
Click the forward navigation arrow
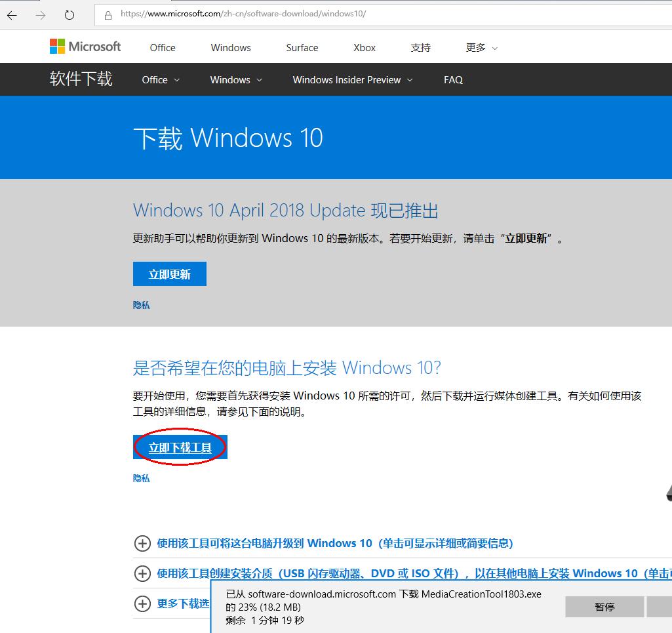click(x=40, y=14)
